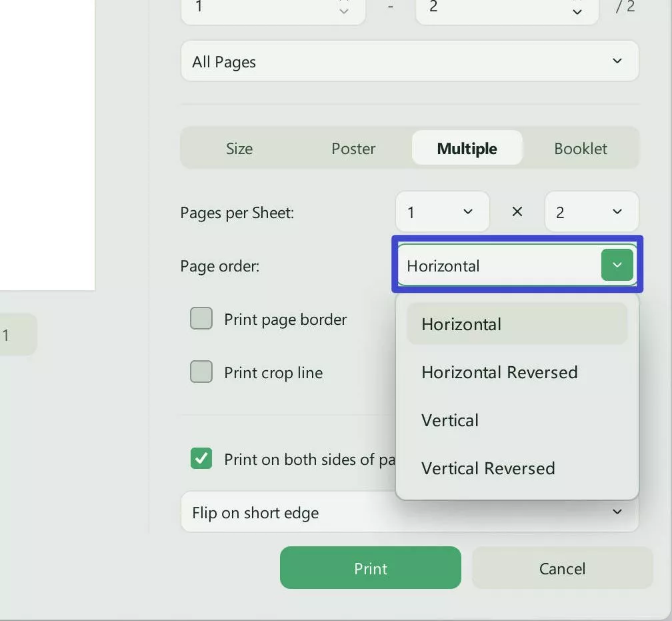Select Horizontal page order
This screenshot has width=672, height=621.
click(461, 324)
